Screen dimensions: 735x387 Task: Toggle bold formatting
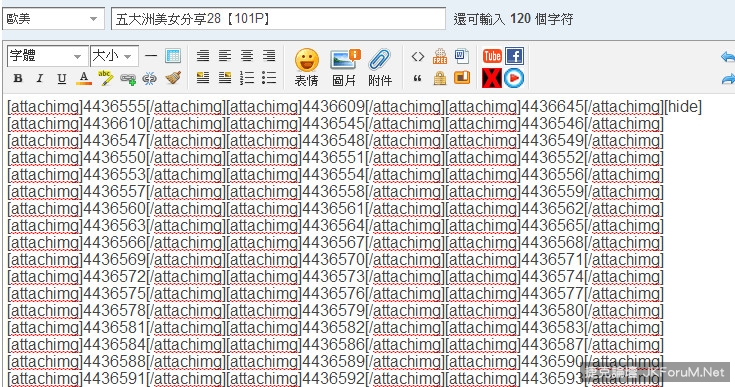(x=18, y=78)
